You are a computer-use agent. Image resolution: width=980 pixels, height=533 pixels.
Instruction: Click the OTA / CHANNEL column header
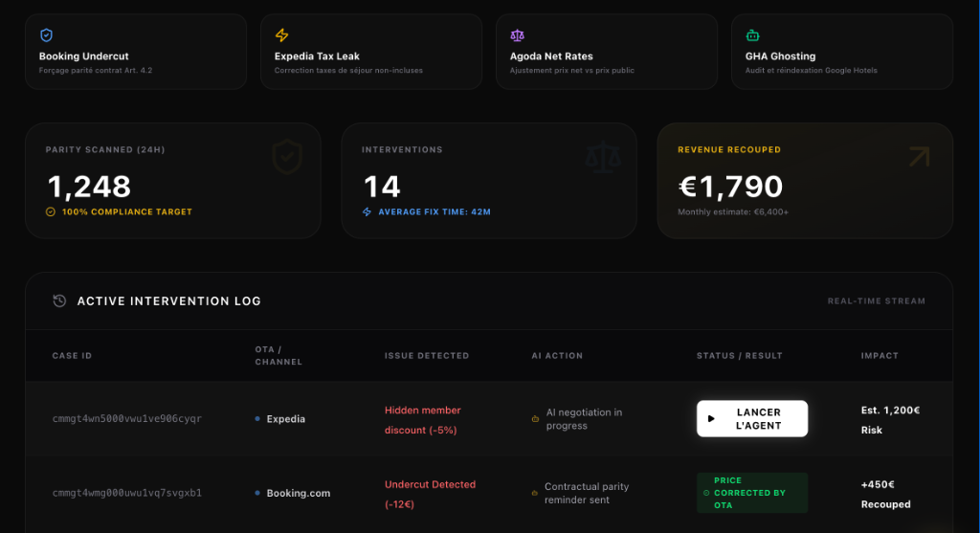278,356
